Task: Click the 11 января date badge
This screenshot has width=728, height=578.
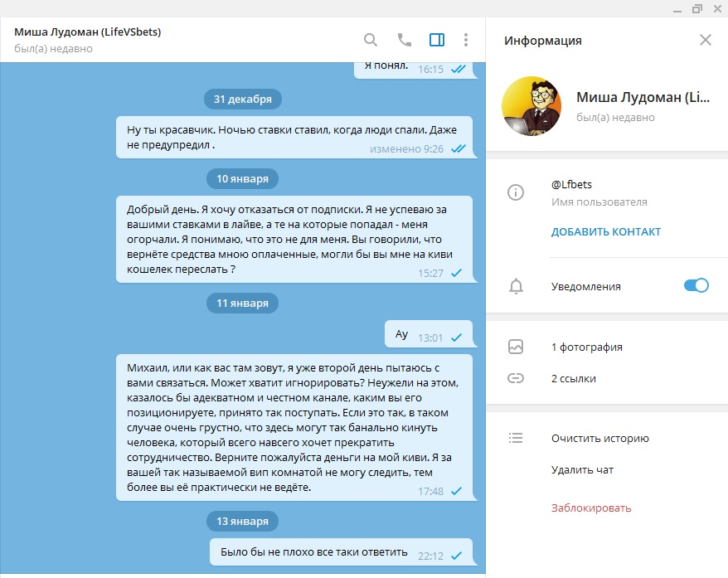Action: 242,304
